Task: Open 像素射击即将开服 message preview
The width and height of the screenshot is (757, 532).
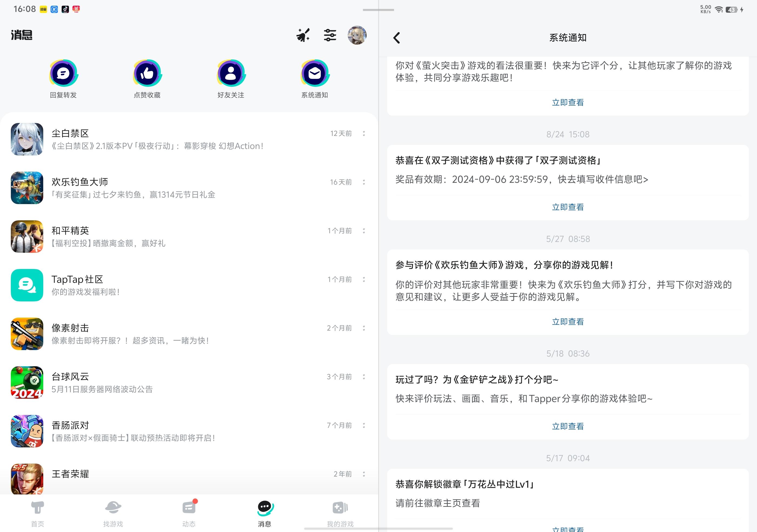Action: tap(130, 341)
